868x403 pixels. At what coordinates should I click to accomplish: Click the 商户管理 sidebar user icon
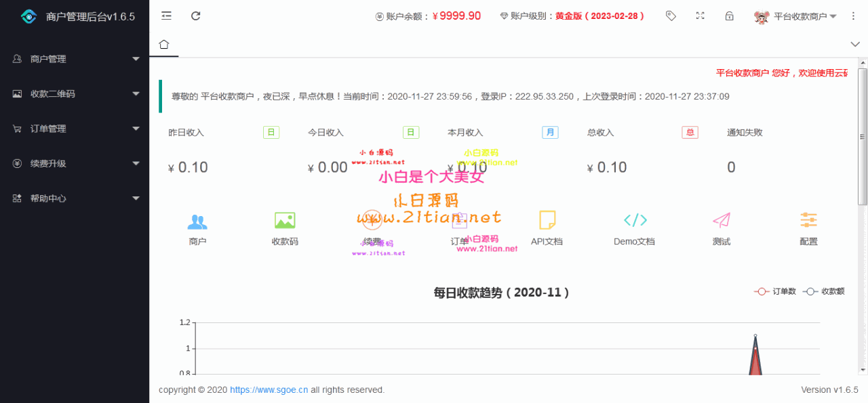[17, 59]
